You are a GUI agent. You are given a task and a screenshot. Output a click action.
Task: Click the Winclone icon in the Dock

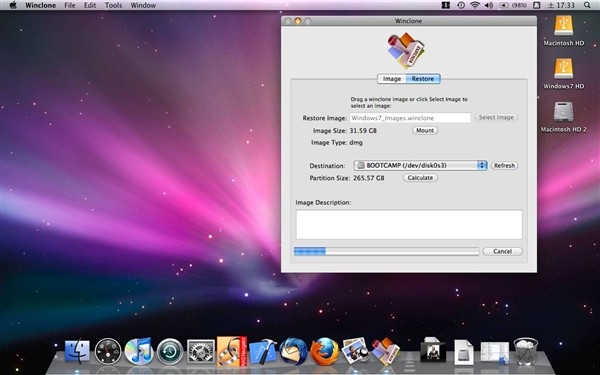(386, 351)
